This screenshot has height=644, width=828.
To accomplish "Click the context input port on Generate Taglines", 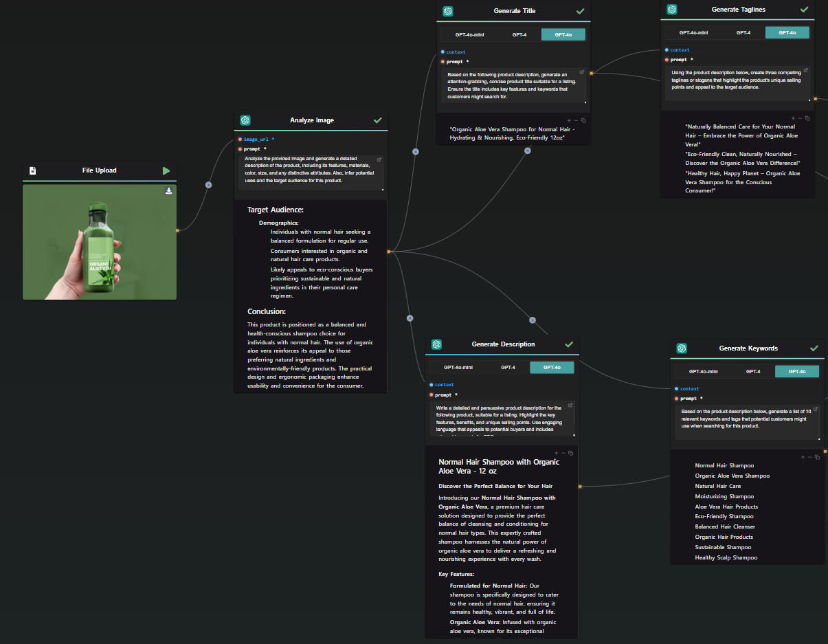I will (x=667, y=50).
